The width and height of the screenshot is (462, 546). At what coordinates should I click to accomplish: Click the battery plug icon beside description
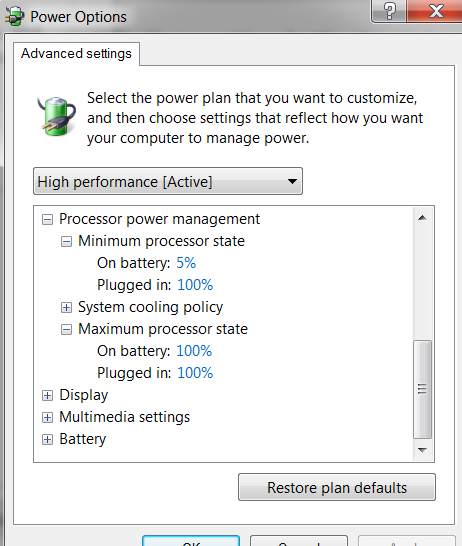coord(57,116)
